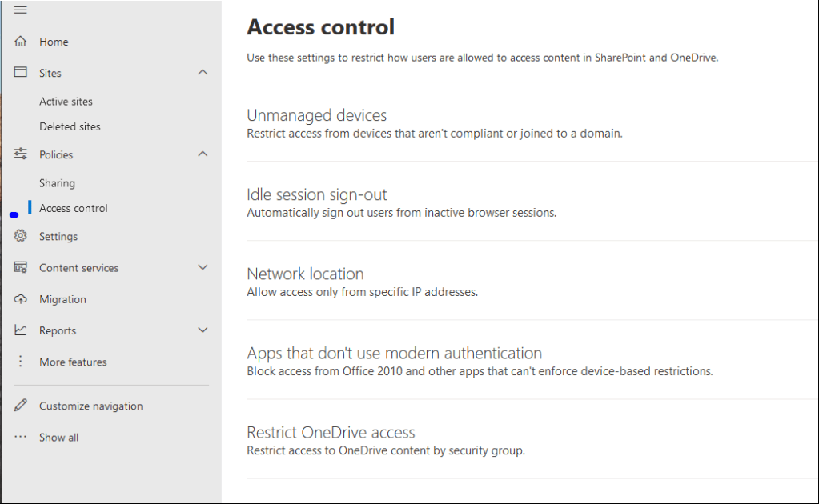Click the Migration cloud icon
The height and width of the screenshot is (504, 819).
(x=21, y=299)
